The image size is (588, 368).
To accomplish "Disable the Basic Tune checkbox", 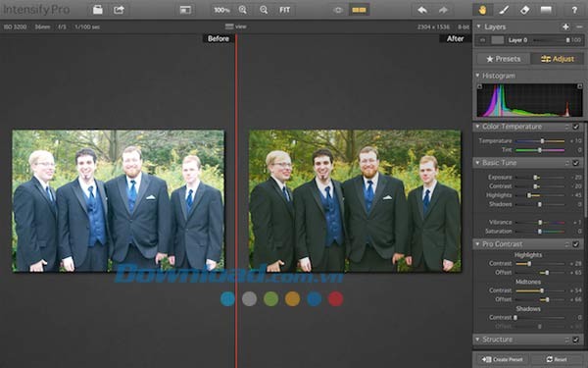I will 576,163.
